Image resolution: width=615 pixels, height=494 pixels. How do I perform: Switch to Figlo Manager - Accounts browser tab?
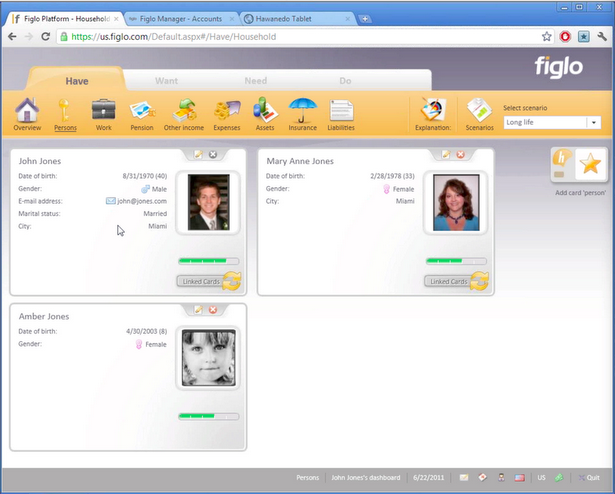pos(181,19)
